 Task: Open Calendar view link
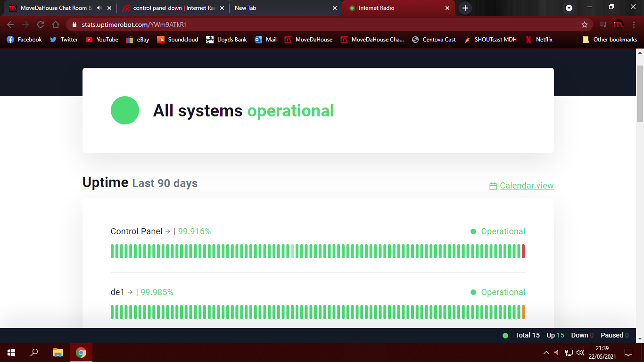[526, 186]
